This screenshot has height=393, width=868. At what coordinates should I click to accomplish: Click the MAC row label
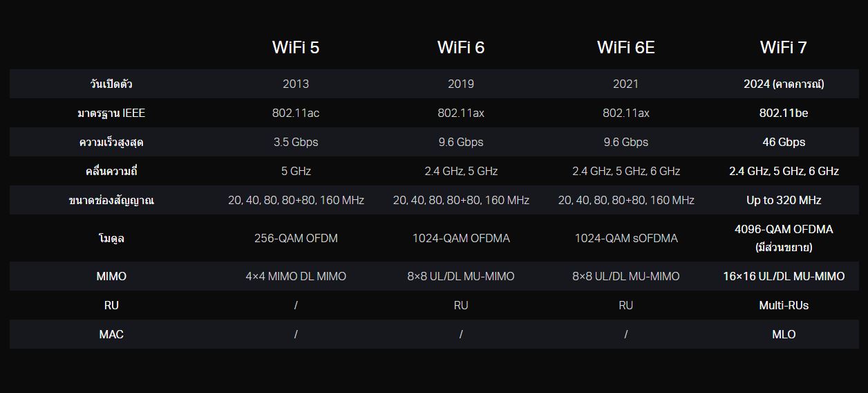pyautogui.click(x=111, y=334)
